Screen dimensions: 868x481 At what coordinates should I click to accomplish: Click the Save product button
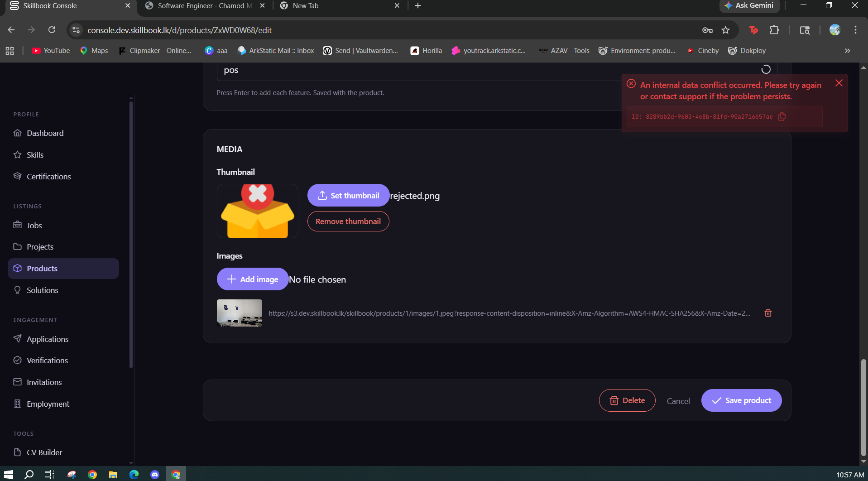(741, 400)
